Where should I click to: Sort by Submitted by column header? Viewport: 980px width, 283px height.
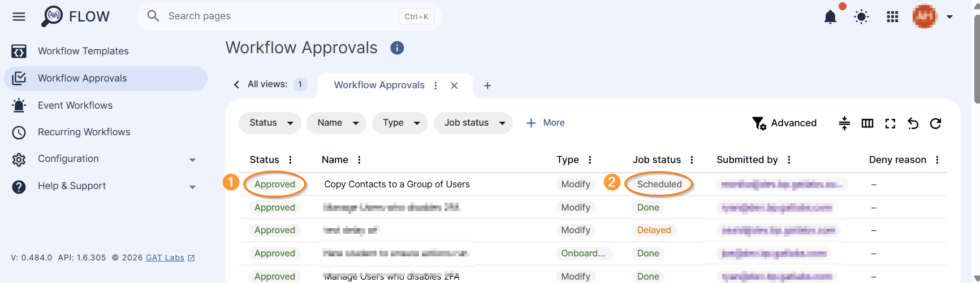(747, 160)
